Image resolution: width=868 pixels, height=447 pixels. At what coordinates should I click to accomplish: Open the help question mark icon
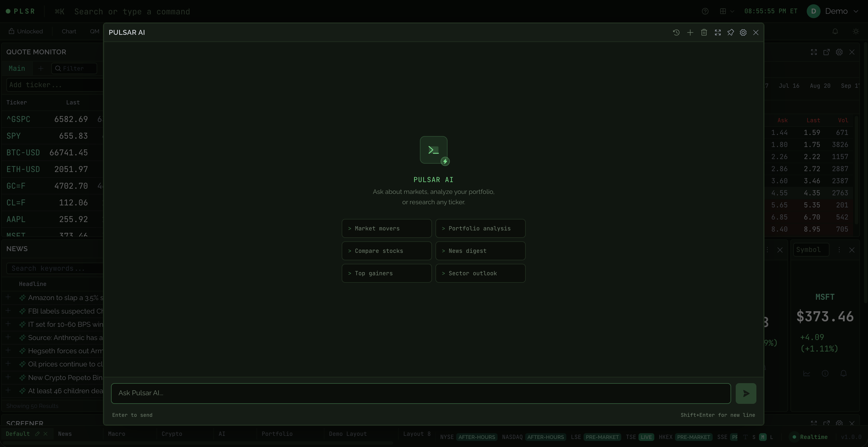coord(705,11)
